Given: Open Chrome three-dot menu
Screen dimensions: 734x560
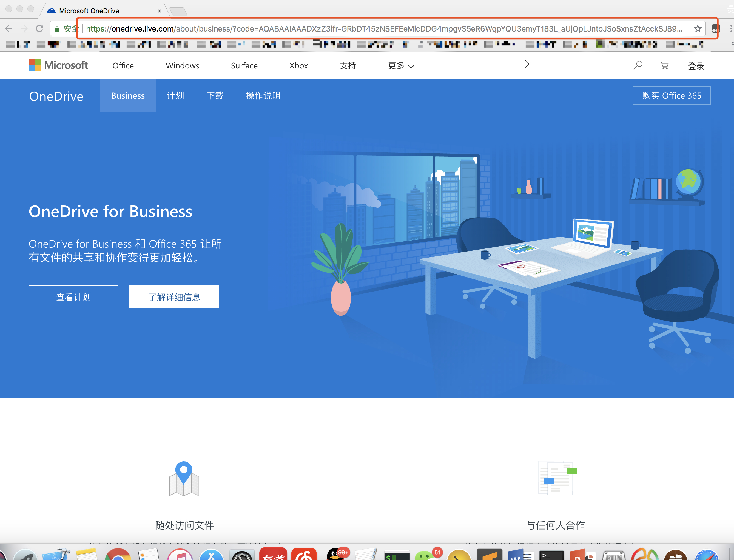Looking at the screenshot, I should point(731,29).
